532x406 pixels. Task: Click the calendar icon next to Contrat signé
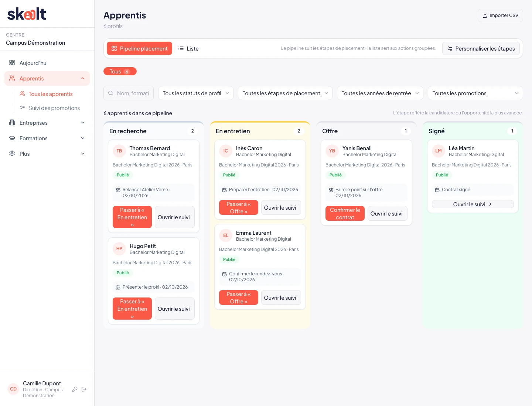437,190
